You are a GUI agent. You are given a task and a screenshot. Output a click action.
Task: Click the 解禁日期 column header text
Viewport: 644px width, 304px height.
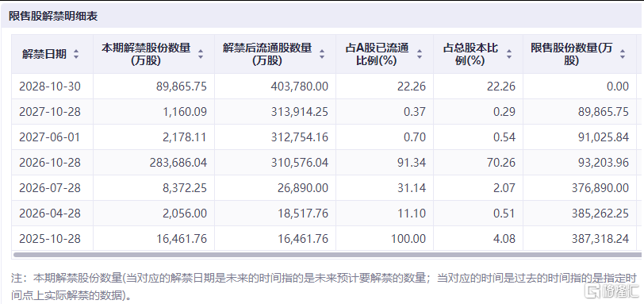click(44, 54)
